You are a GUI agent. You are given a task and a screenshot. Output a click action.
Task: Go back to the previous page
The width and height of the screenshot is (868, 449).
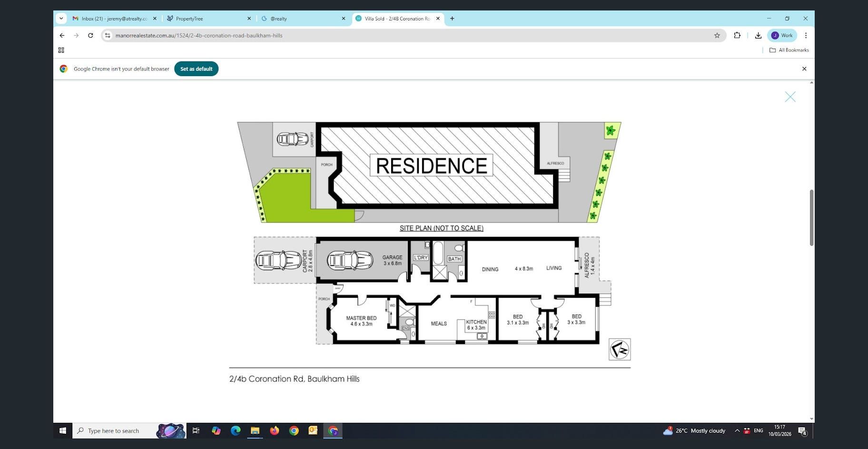click(62, 35)
